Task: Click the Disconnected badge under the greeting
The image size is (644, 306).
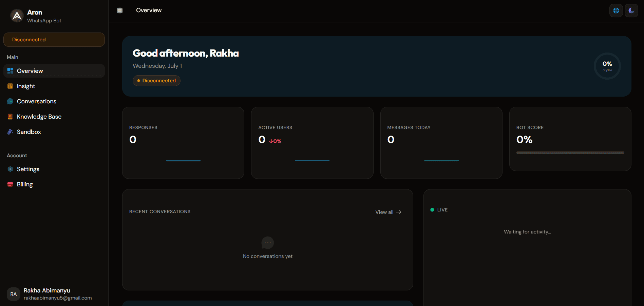Action: [156, 81]
